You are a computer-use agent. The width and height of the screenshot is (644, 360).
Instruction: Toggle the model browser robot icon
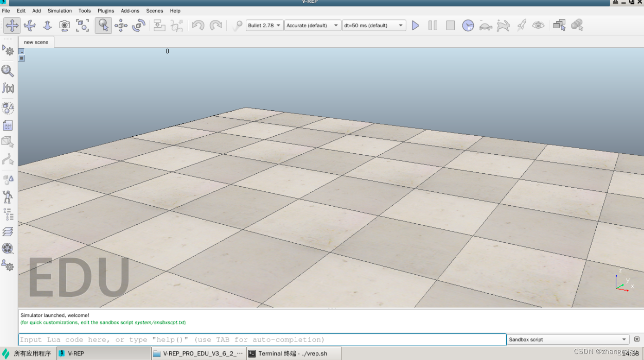[8, 197]
